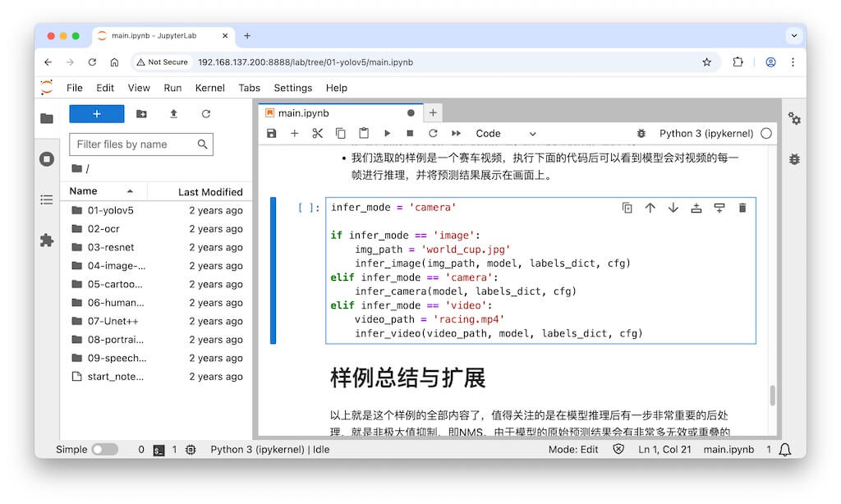Open the 01-yolov5 folder
The width and height of the screenshot is (841, 504).
[110, 210]
